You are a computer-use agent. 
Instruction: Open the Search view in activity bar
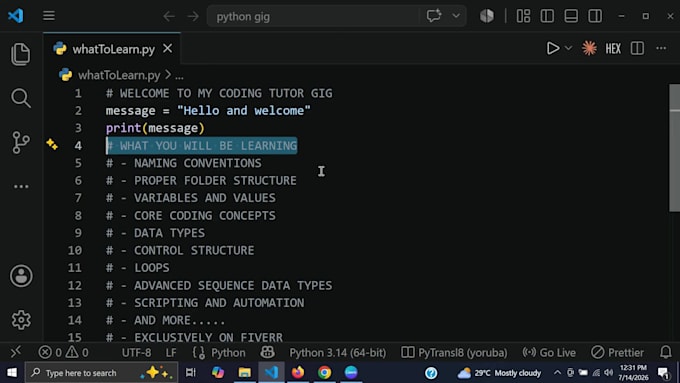(x=21, y=98)
